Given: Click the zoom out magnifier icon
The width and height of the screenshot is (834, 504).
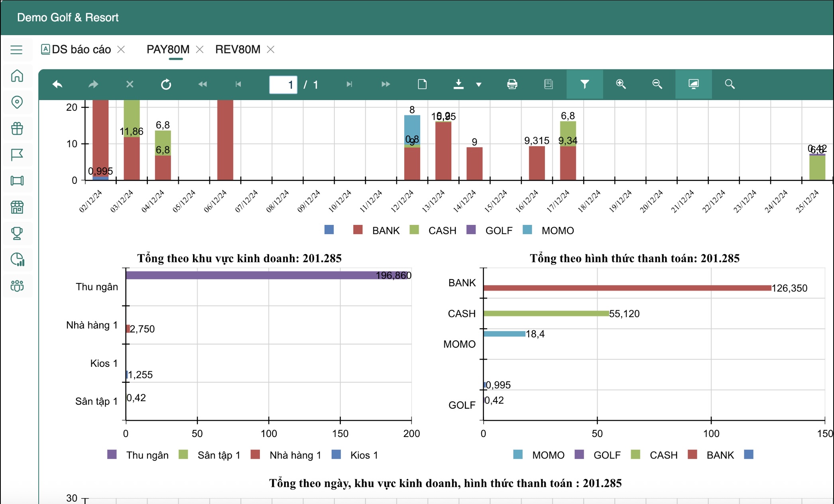Looking at the screenshot, I should point(657,84).
